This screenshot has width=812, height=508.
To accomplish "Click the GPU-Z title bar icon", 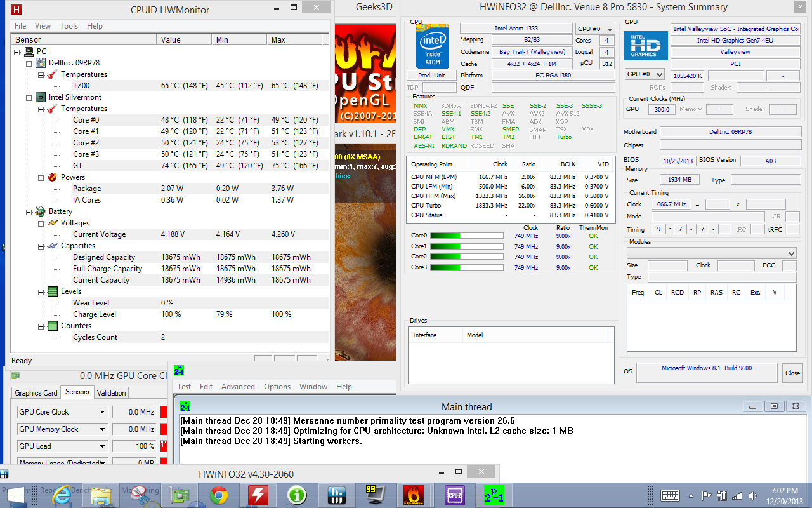I will (x=15, y=375).
